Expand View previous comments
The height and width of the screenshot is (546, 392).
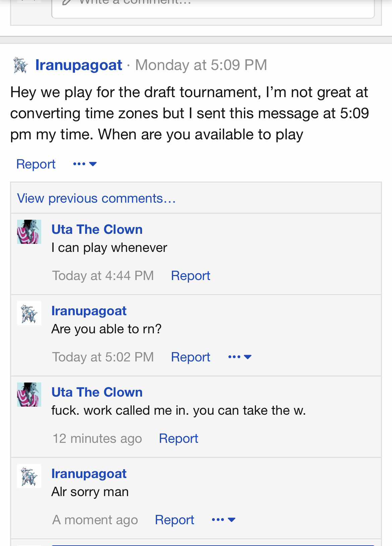click(x=96, y=198)
